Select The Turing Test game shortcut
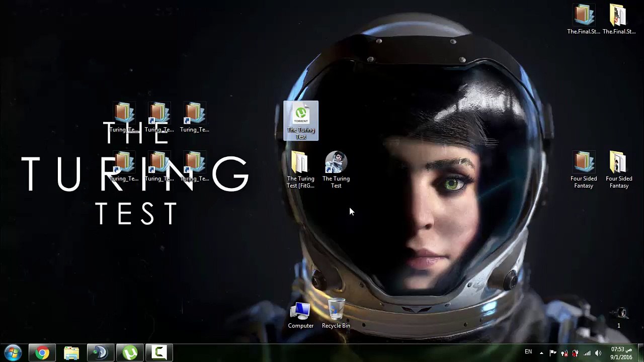 [x=336, y=170]
